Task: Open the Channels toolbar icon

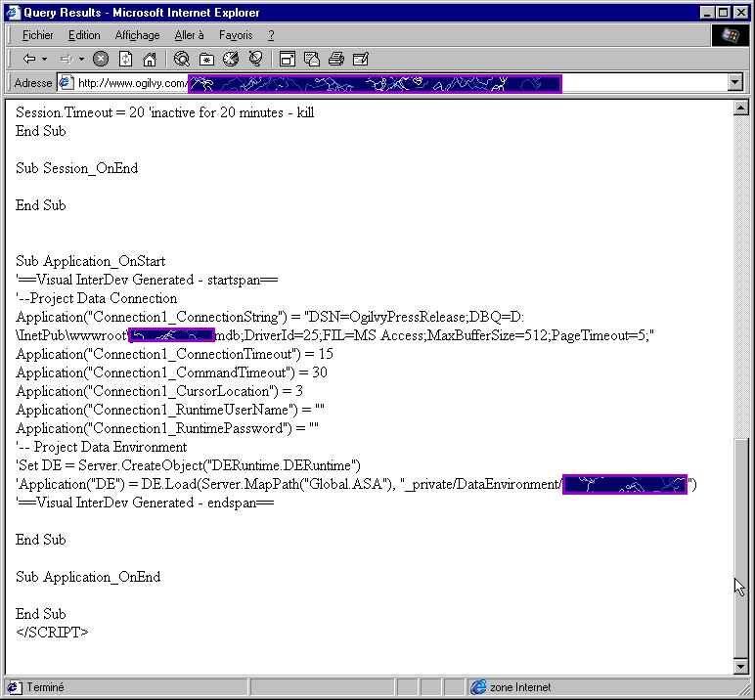Action: click(255, 59)
